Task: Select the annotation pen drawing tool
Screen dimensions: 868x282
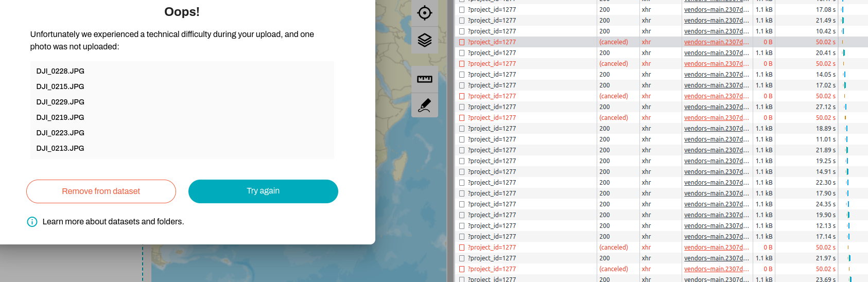Action: click(x=425, y=105)
